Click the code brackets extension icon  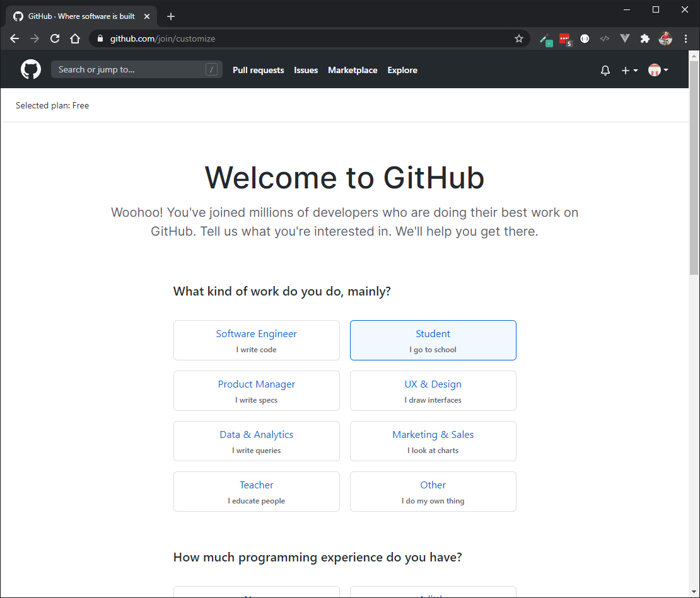tap(605, 39)
